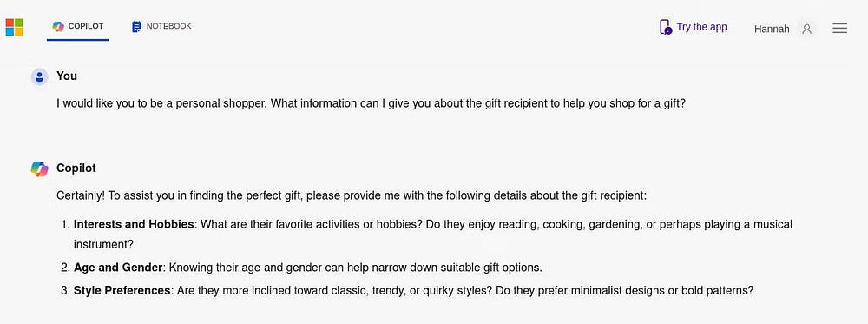Switch to the COPILOT tab
The width and height of the screenshot is (868, 324).
pos(78,27)
